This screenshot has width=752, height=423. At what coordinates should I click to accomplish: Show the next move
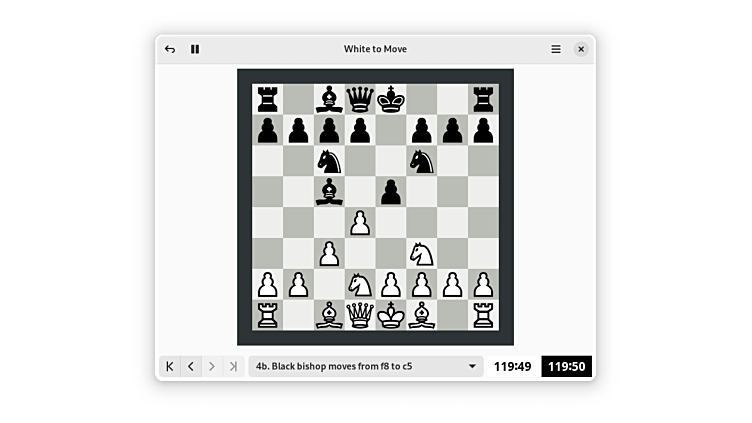click(x=212, y=367)
